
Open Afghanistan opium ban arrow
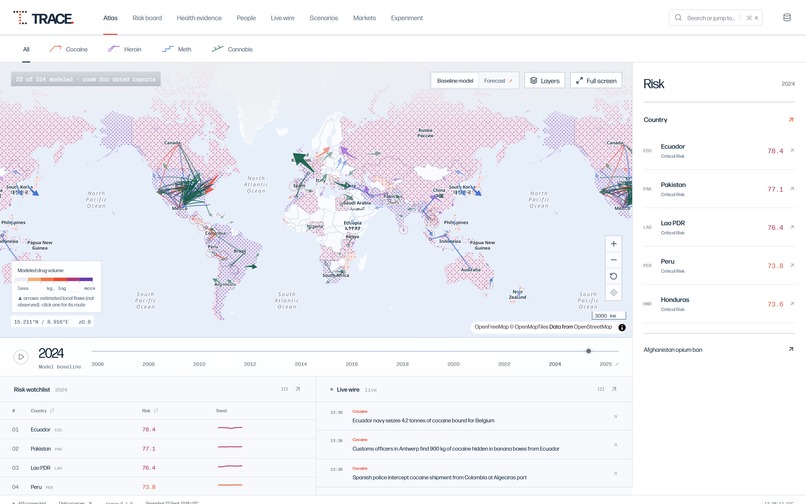point(791,349)
